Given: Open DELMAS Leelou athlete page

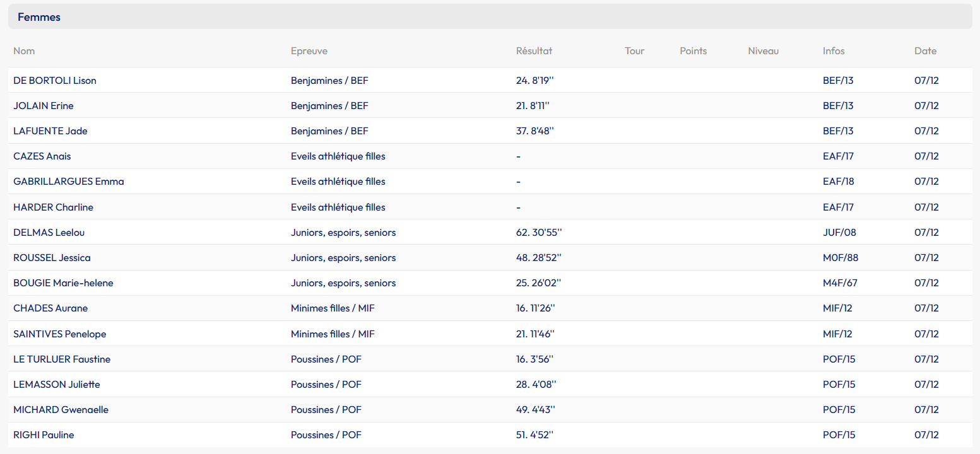Looking at the screenshot, I should coord(49,232).
